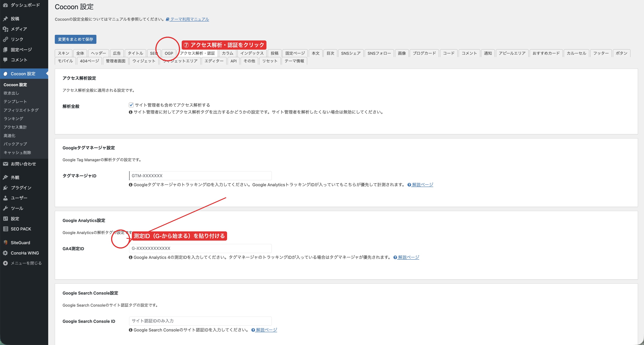Click the タグマネージャID input field

[x=200, y=176]
